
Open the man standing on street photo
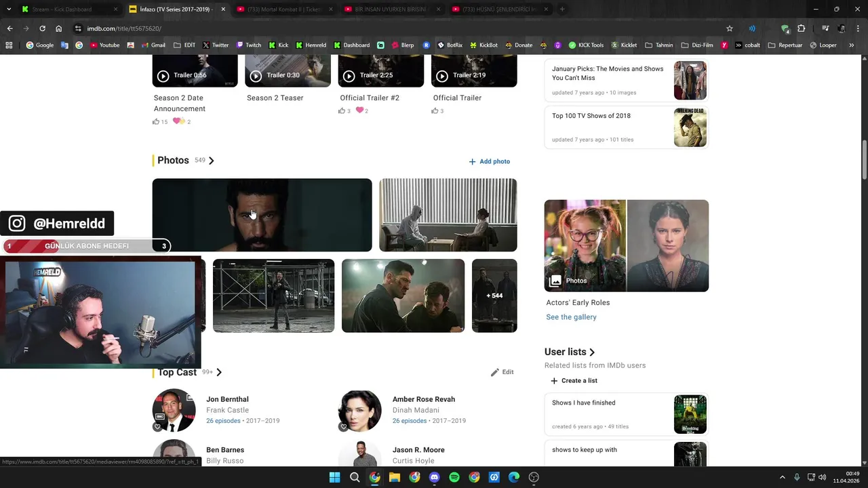pyautogui.click(x=273, y=296)
